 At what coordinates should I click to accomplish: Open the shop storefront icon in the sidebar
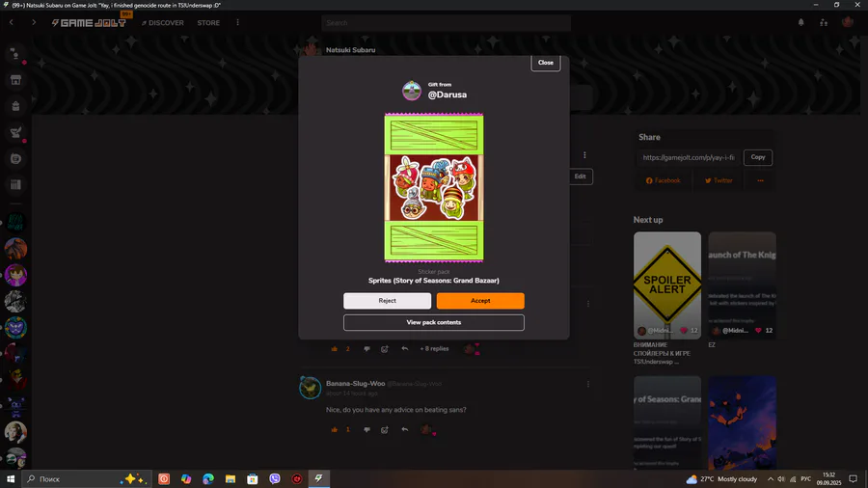(x=15, y=80)
